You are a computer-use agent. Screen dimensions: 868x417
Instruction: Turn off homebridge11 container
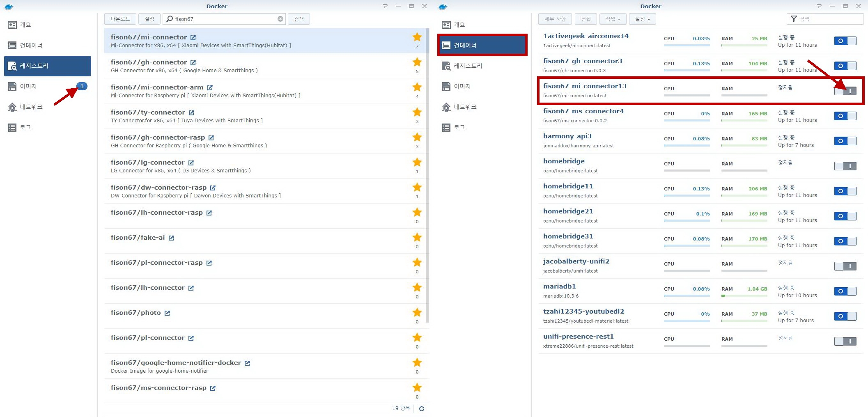[845, 191]
